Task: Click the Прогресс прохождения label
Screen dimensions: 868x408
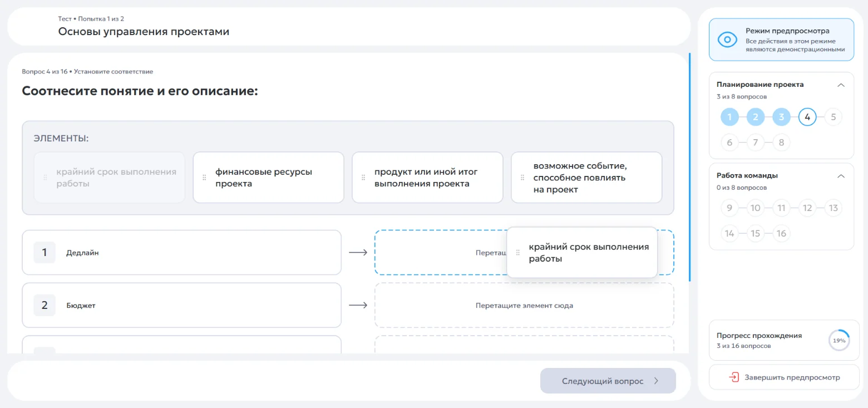Action: click(759, 336)
